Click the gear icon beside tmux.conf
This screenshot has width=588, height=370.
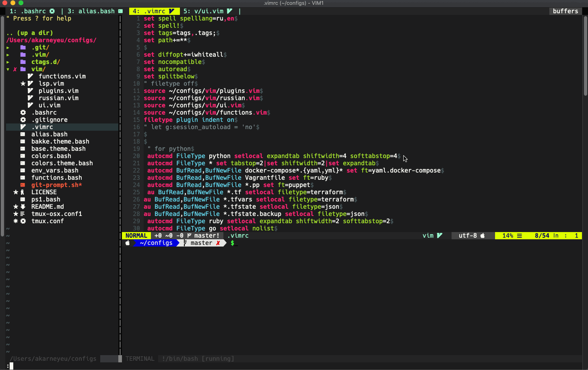click(23, 221)
